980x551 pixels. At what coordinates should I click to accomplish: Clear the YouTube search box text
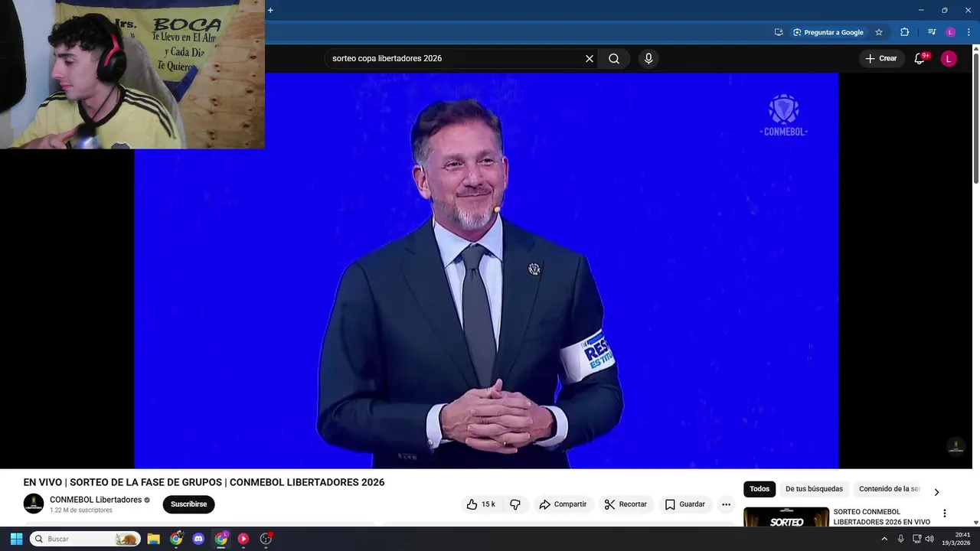pos(590,58)
